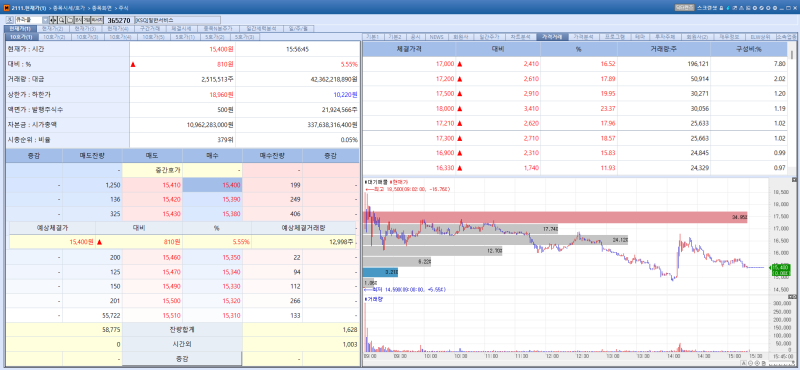Click the 18,000 price row cell
This screenshot has width=800, height=370.
point(409,109)
